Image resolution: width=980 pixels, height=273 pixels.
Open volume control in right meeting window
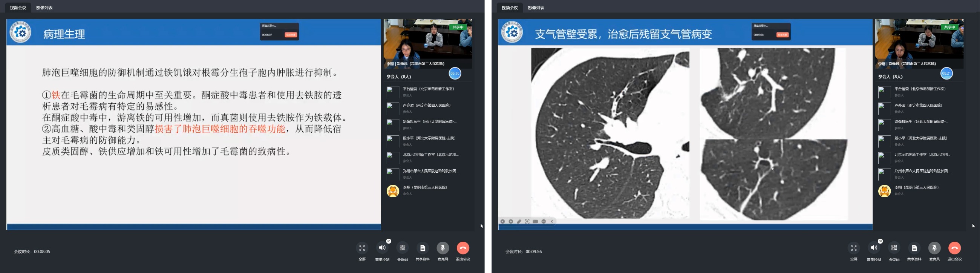click(874, 248)
